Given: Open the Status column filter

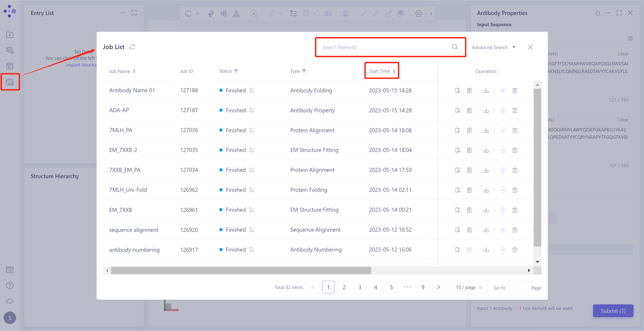Looking at the screenshot, I should click(236, 71).
